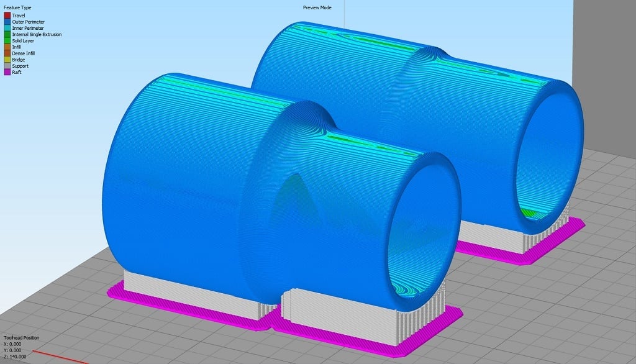
Task: Click the Support legend label
Action: tap(20, 66)
